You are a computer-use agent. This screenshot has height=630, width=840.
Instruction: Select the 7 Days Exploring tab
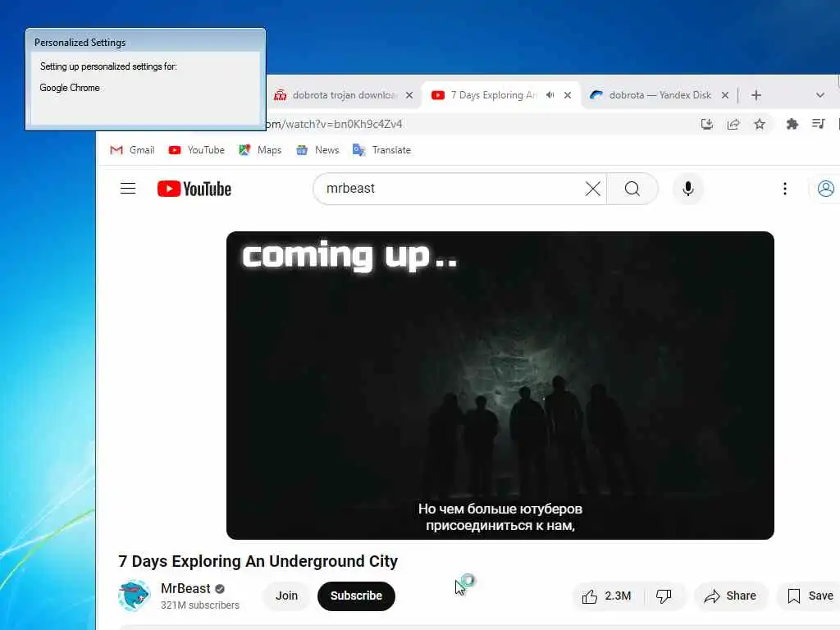click(501, 95)
